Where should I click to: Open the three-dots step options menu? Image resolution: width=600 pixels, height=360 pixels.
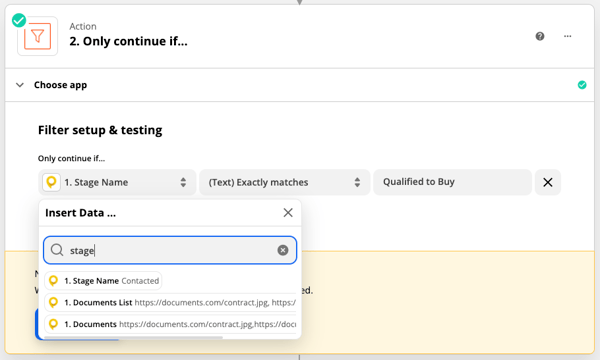[x=567, y=36]
